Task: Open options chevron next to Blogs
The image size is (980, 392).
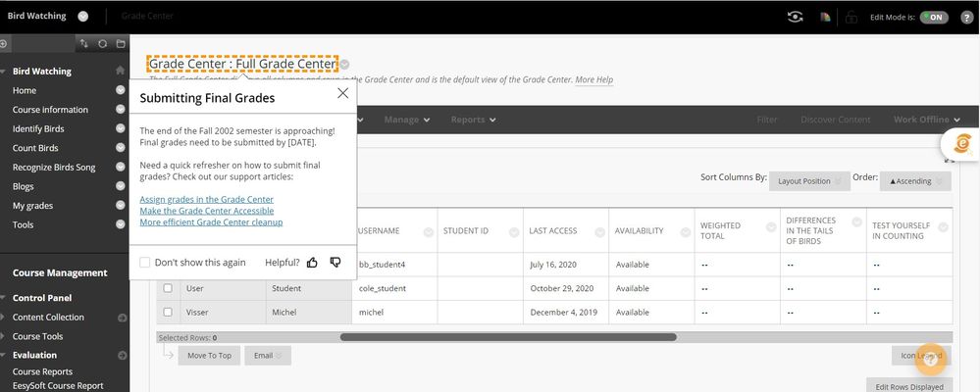Action: click(120, 186)
